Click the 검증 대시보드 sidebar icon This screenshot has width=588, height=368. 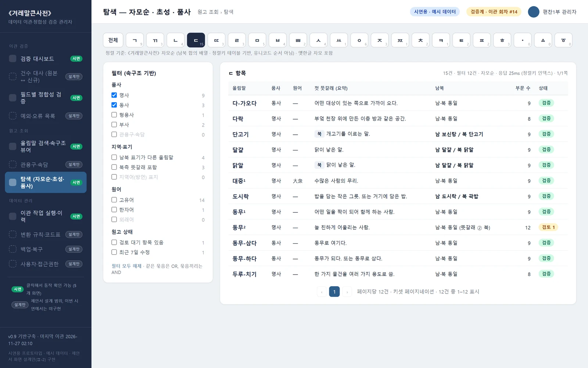click(x=12, y=59)
